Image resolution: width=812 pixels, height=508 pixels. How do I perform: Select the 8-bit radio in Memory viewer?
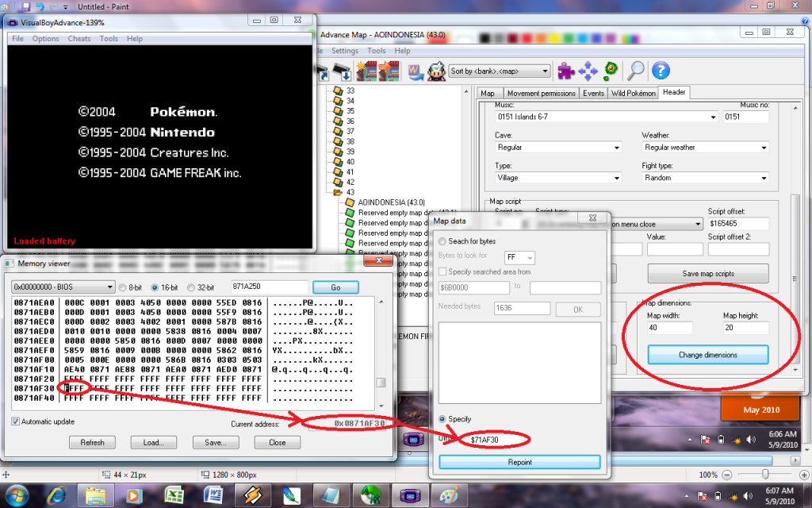click(x=123, y=287)
